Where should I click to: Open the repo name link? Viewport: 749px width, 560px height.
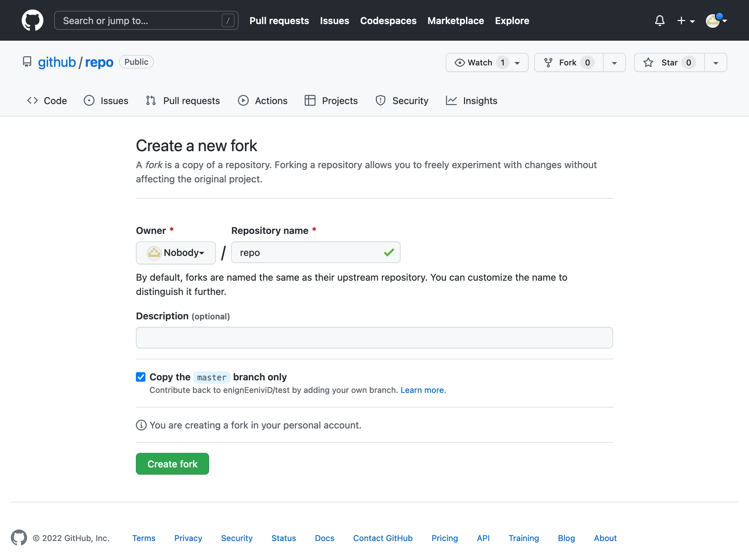[99, 62]
